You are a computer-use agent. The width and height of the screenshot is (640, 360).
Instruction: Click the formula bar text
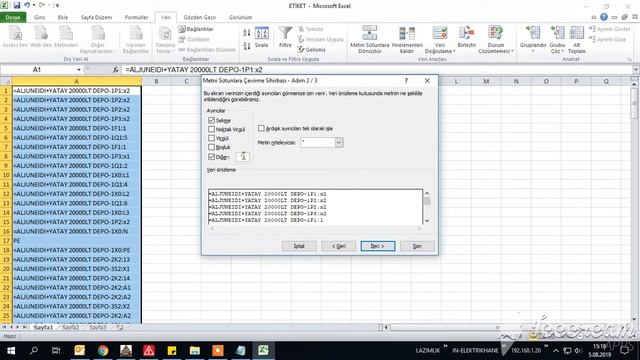(x=194, y=70)
